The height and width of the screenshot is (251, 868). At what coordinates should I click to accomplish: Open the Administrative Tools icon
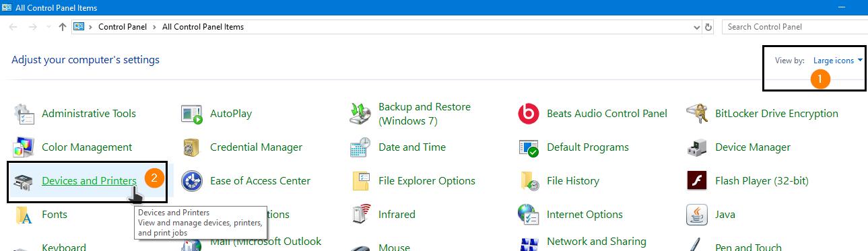(24, 114)
